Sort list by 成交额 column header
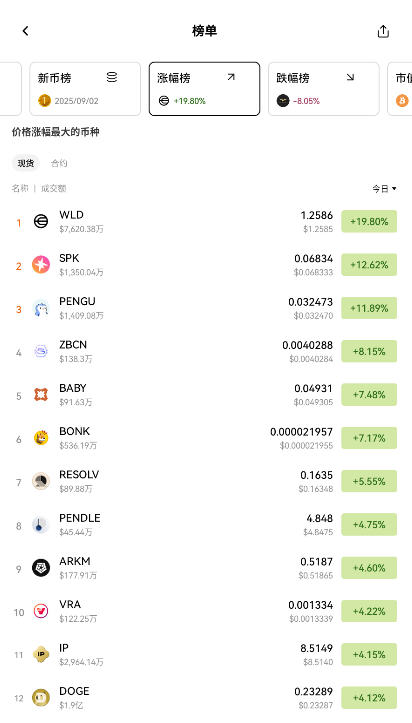This screenshot has width=412, height=723. 53,188
